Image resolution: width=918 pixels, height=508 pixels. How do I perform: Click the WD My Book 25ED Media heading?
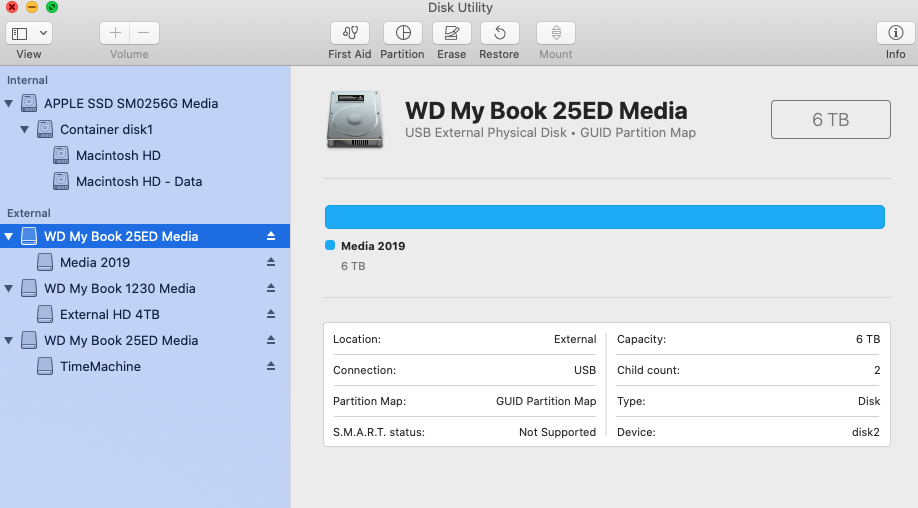tap(546, 111)
